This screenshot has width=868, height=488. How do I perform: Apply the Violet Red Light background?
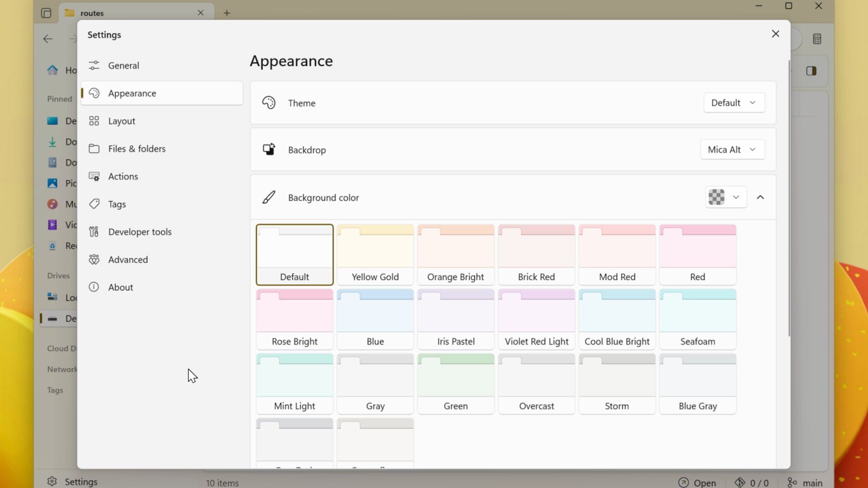(537, 319)
